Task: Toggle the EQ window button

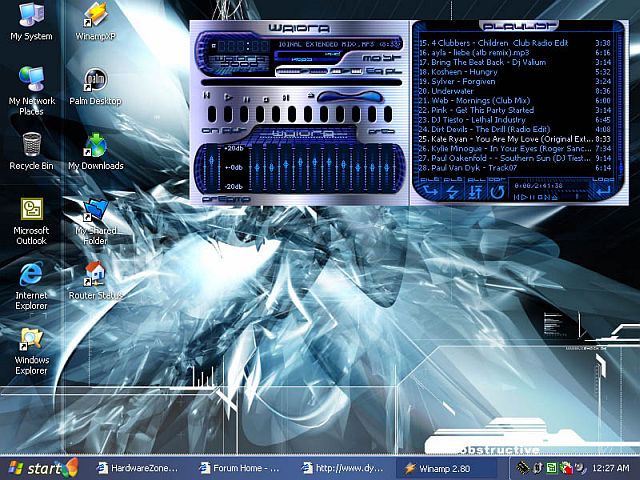Action: [x=378, y=70]
